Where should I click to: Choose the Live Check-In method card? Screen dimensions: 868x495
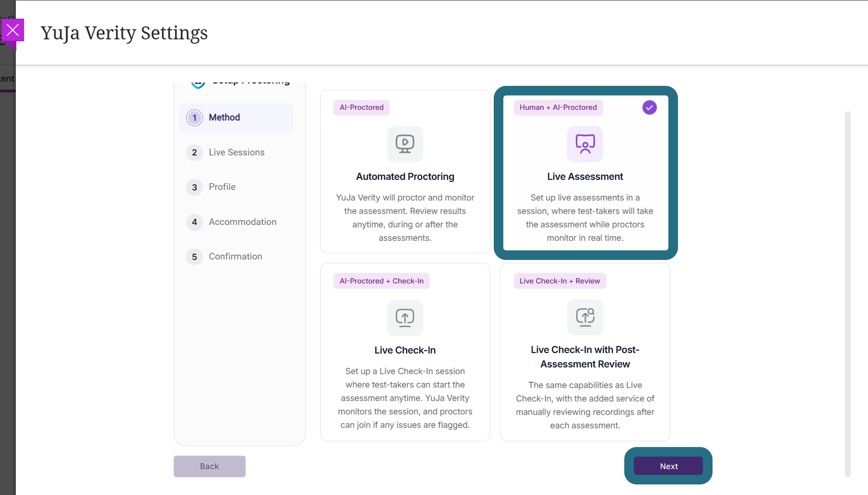click(405, 352)
